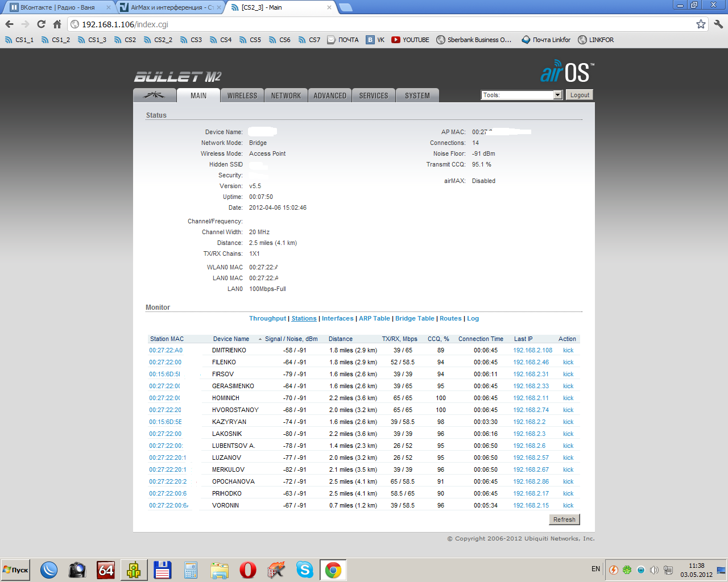This screenshot has height=582, width=728.
Task: Open the ADVANCED tab
Action: pos(330,95)
